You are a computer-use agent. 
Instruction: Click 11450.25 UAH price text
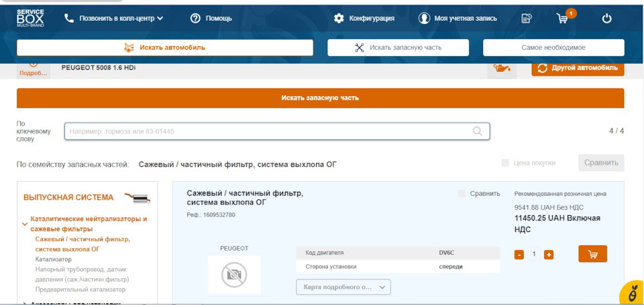(557, 224)
